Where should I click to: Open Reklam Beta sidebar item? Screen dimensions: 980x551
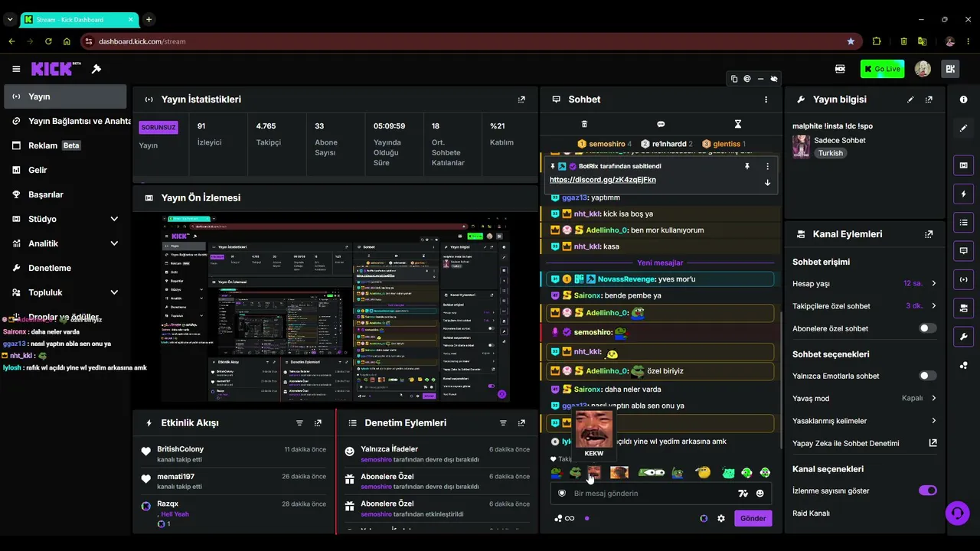(x=65, y=145)
